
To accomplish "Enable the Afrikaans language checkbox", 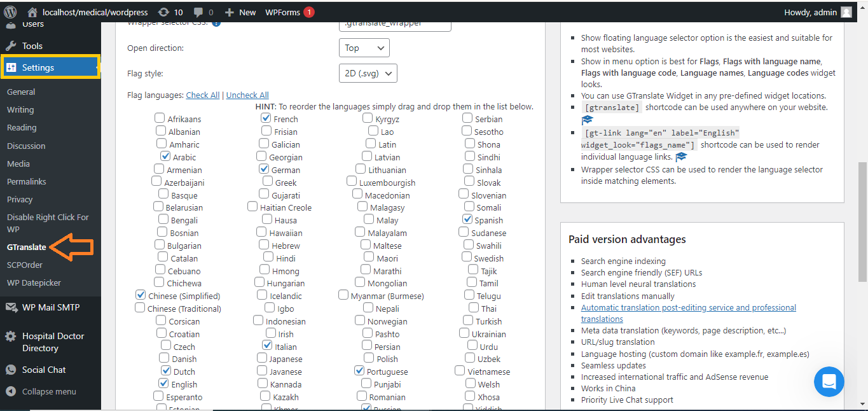I will 160,118.
